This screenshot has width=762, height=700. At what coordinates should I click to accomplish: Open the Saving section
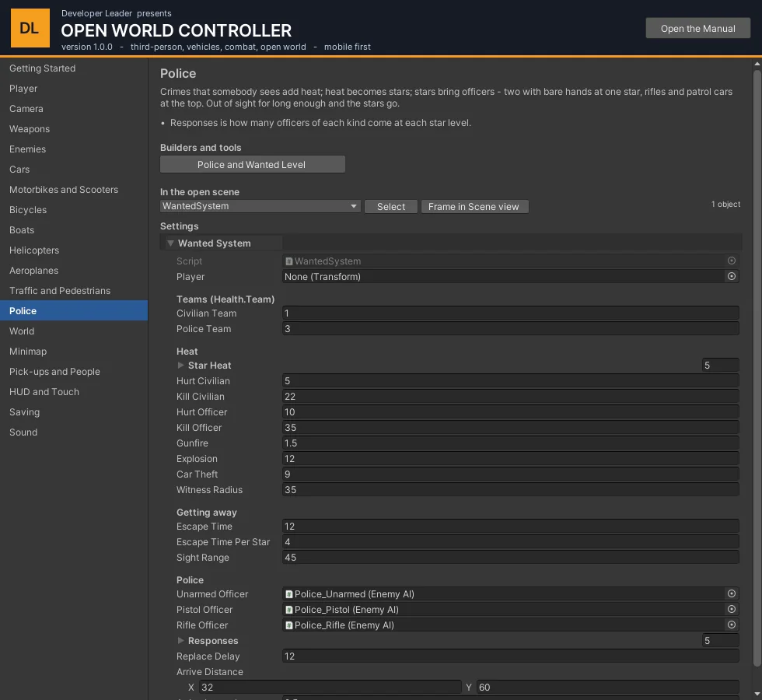pos(74,412)
